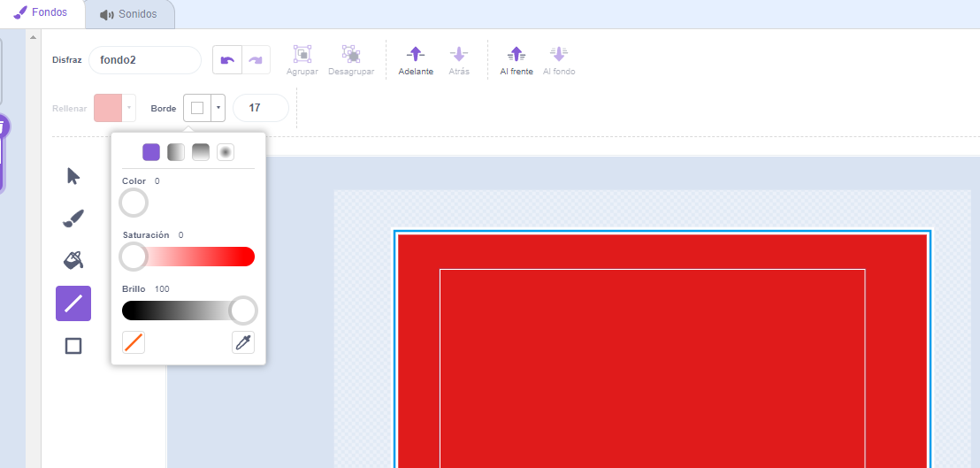The height and width of the screenshot is (468, 980).
Task: Pick the Rectangle tool
Action: [73, 346]
